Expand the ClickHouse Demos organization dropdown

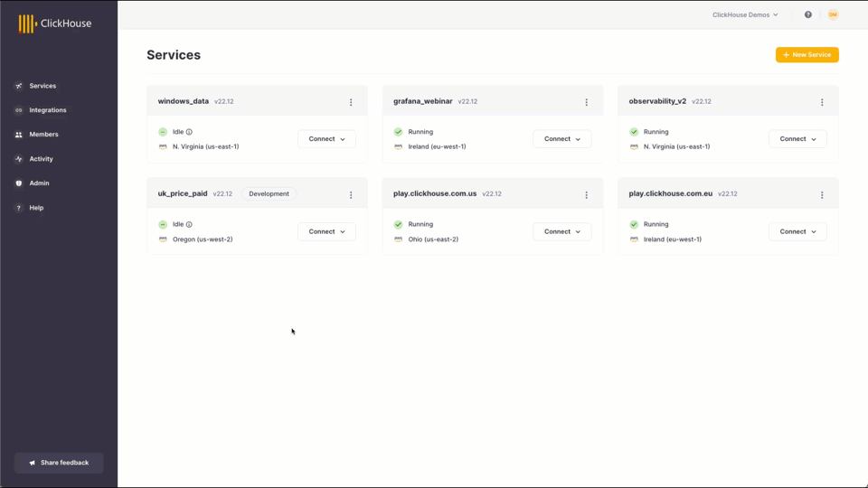tap(745, 14)
